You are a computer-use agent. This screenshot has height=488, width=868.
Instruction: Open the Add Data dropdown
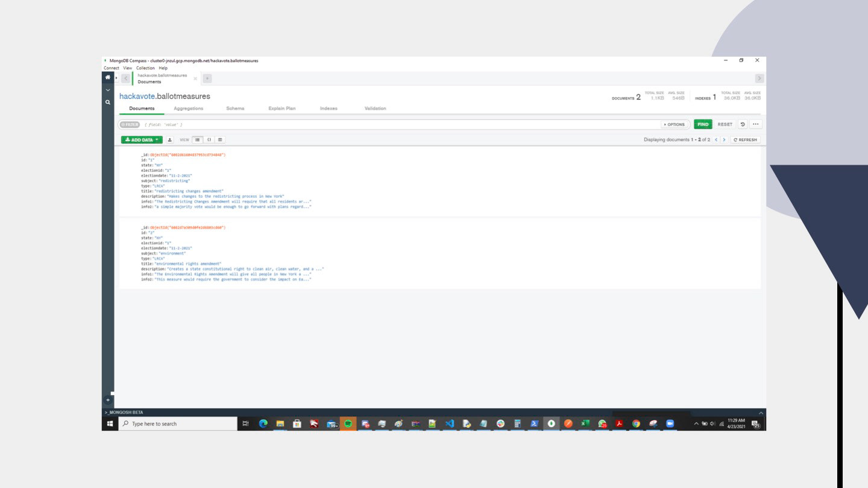point(142,139)
